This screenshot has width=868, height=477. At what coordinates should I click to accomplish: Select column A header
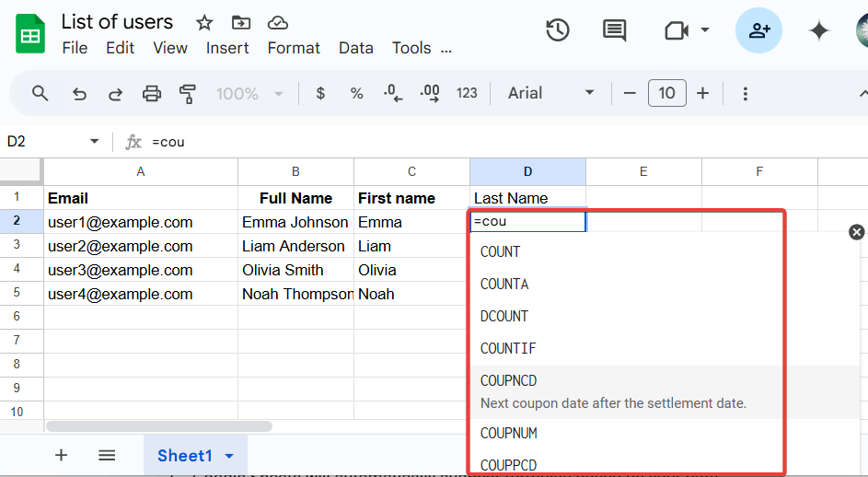(141, 172)
